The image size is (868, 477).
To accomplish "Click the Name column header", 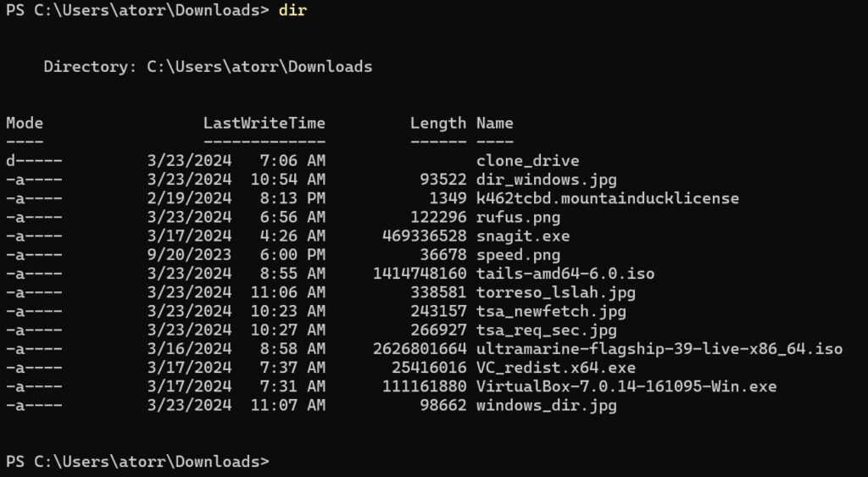I will coord(494,123).
